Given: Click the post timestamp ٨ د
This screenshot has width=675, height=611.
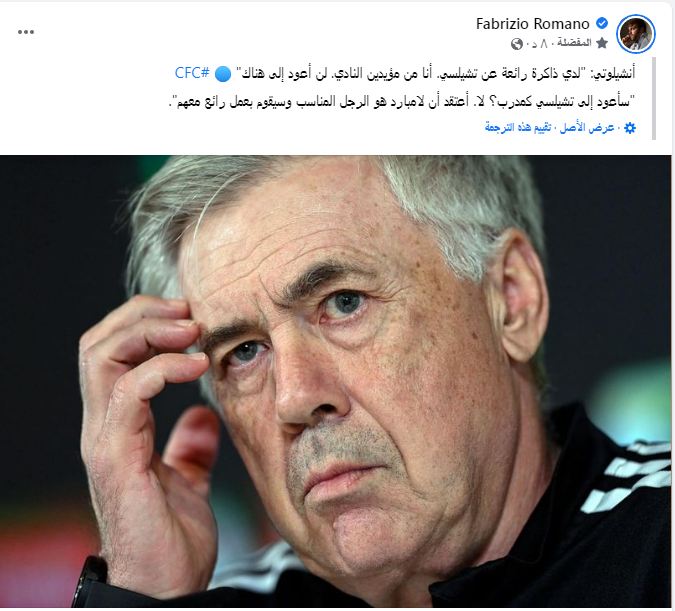Looking at the screenshot, I should click(x=540, y=43).
